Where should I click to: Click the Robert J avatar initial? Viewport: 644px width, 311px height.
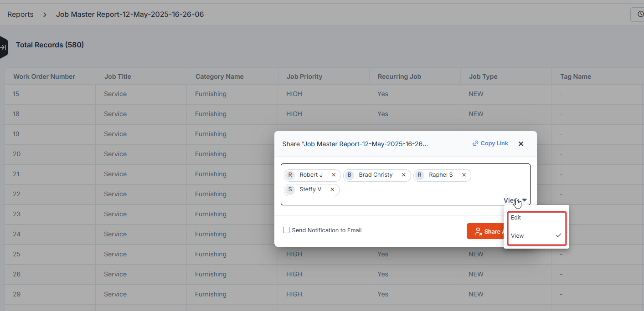pyautogui.click(x=290, y=175)
